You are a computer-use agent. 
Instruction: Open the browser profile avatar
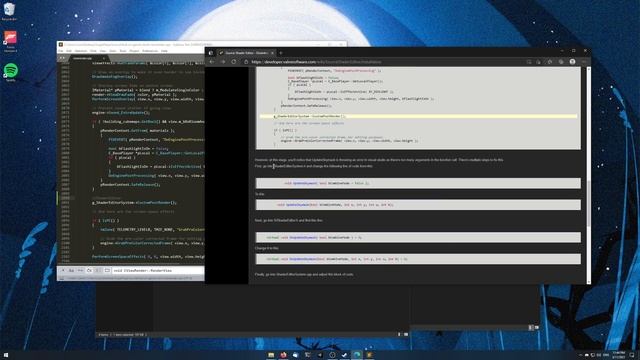click(572, 62)
